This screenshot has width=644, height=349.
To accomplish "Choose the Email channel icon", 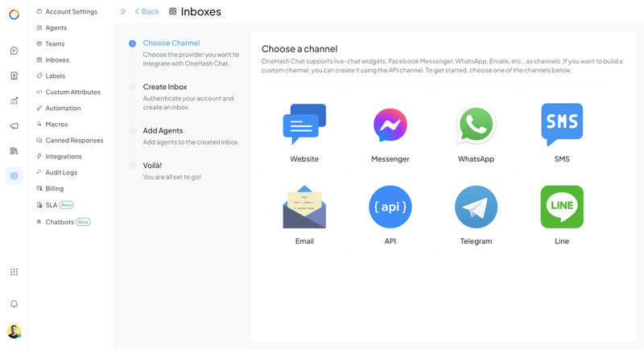I will [304, 207].
